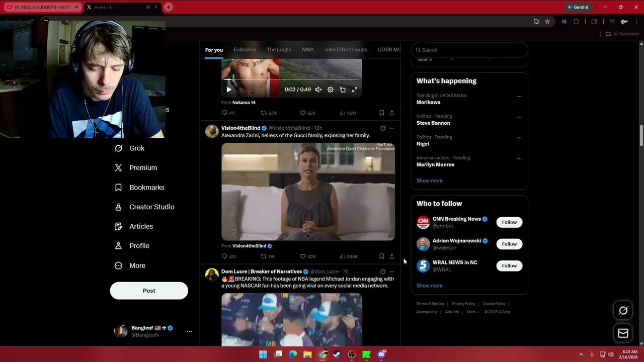The height and width of the screenshot is (362, 644).
Task: Ask Grok about Dom Lucre post
Action: (383, 271)
